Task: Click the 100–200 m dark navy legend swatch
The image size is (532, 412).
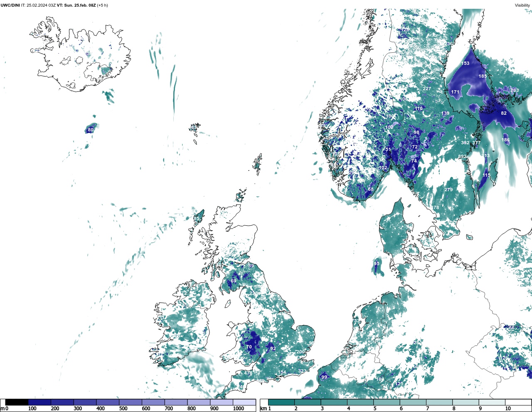Action: point(39,402)
